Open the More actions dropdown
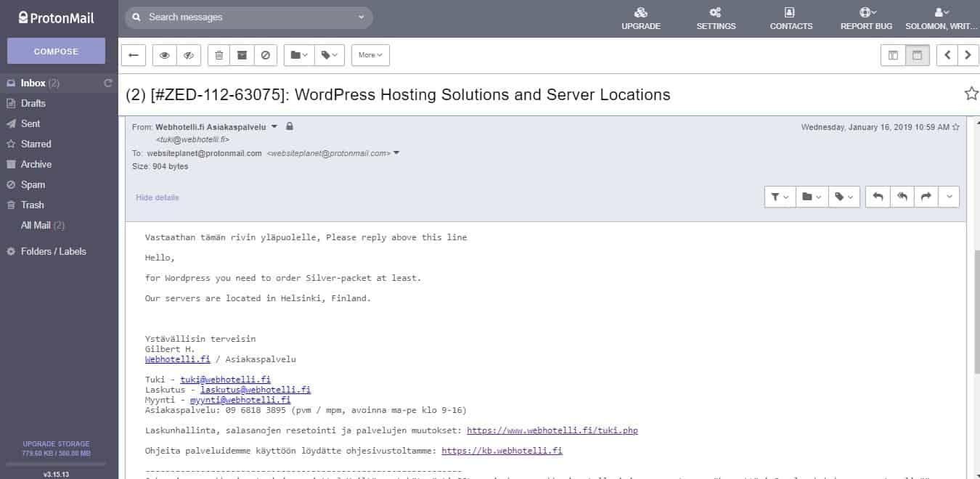Viewport: 980px width, 479px height. (370, 55)
